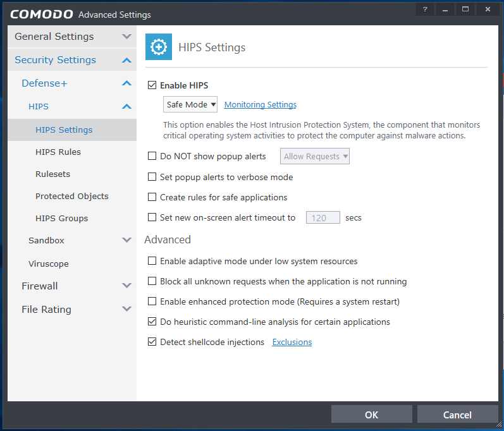This screenshot has width=504, height=431.
Task: Uncheck the Enable HIPS checkbox
Action: pyautogui.click(x=152, y=85)
